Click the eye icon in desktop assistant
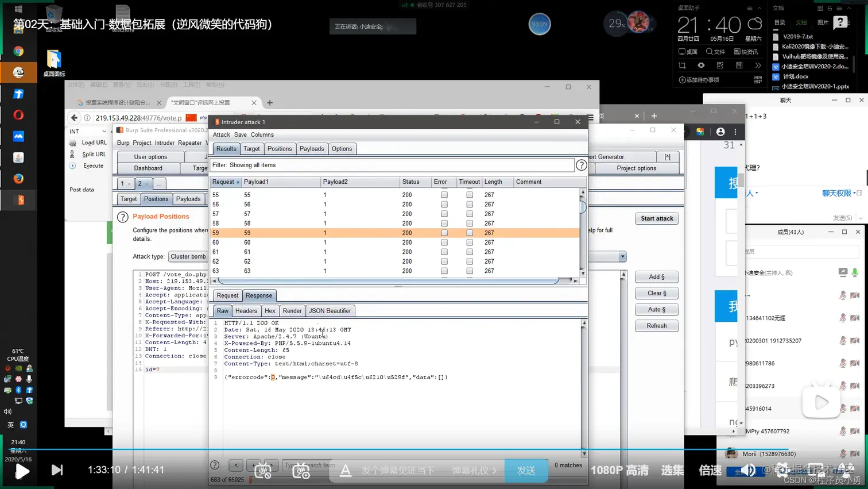868x489 pixels. tap(701, 66)
